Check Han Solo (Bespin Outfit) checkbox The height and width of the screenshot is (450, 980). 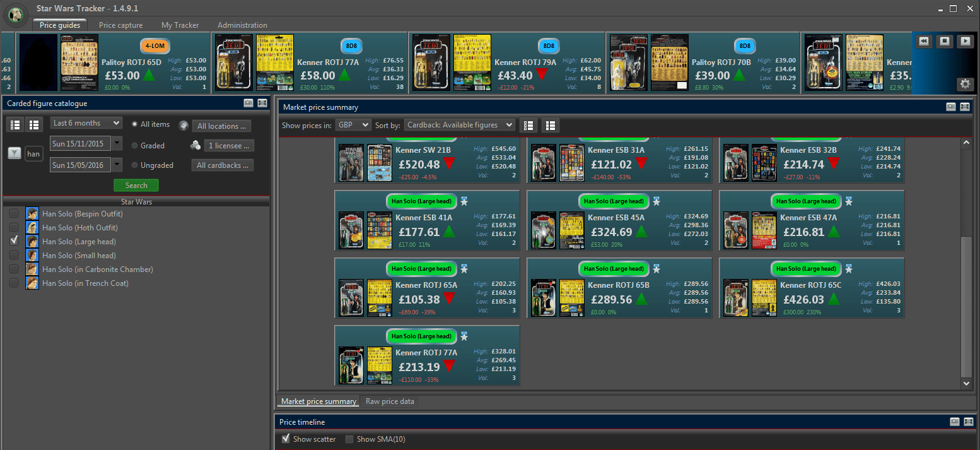[14, 214]
